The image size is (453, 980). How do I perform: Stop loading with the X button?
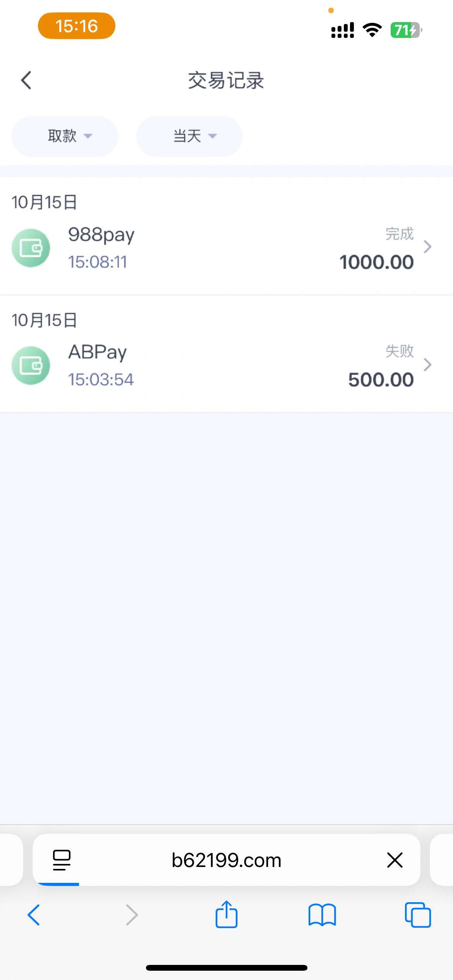(395, 860)
